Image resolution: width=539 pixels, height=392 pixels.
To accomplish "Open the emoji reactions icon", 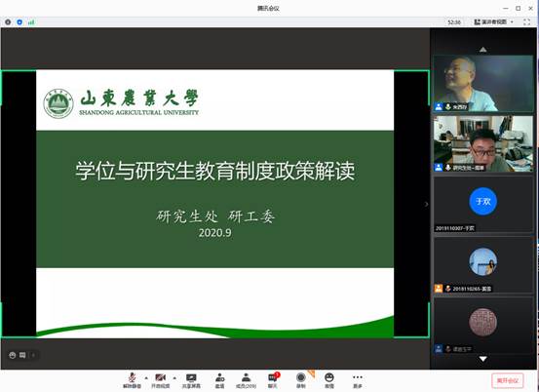I will pyautogui.click(x=329, y=380).
